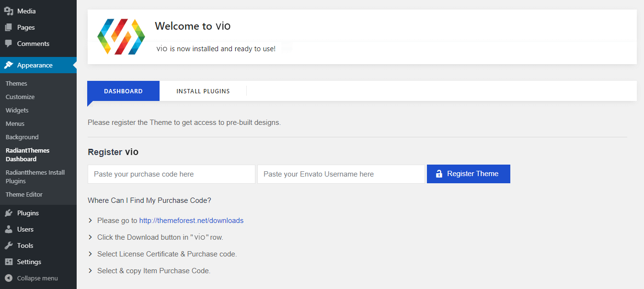This screenshot has width=644, height=289.
Task: Click the Pages icon in sidebar
Action: 9,27
